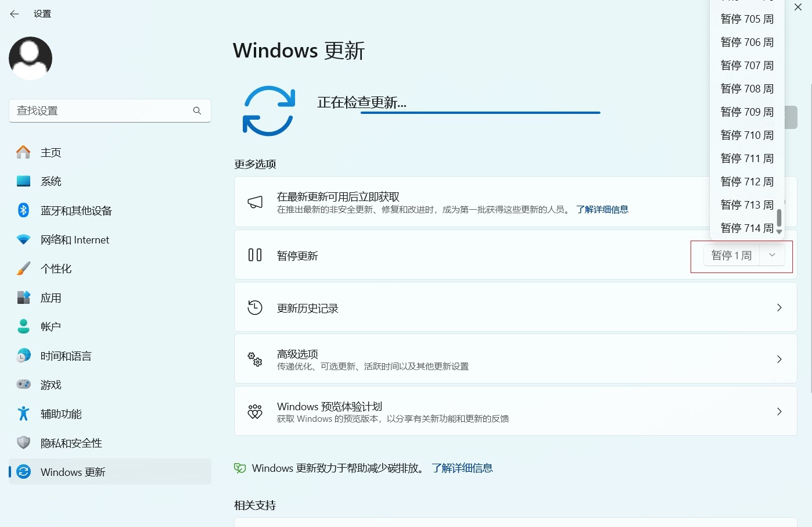Select Windows 更新 in sidebar
Viewport: 812px width, 527px height.
[x=110, y=472]
